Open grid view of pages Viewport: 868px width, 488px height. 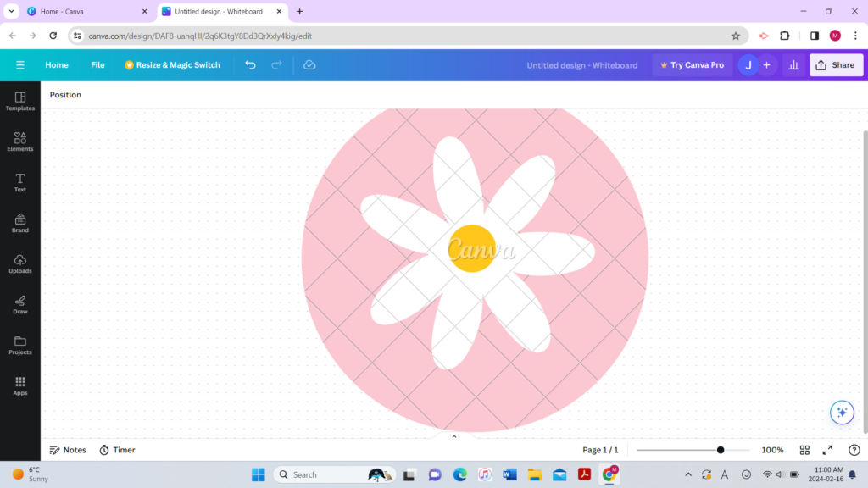click(x=804, y=450)
